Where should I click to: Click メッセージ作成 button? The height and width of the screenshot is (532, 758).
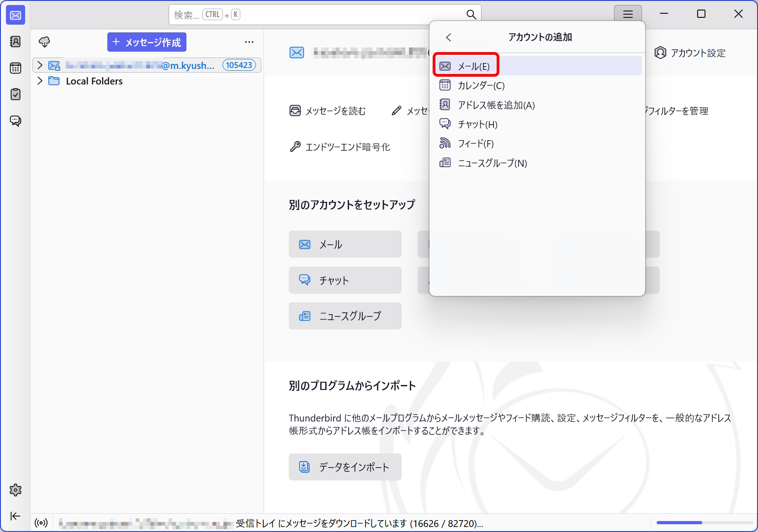tap(147, 42)
